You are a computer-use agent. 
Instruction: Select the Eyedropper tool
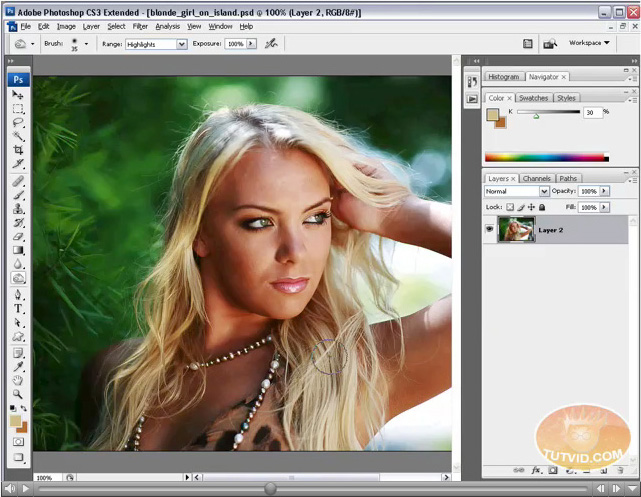tap(18, 367)
